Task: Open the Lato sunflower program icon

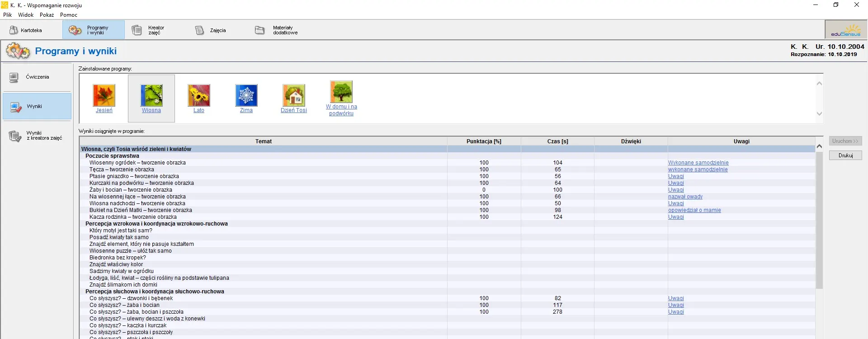Action: 199,95
